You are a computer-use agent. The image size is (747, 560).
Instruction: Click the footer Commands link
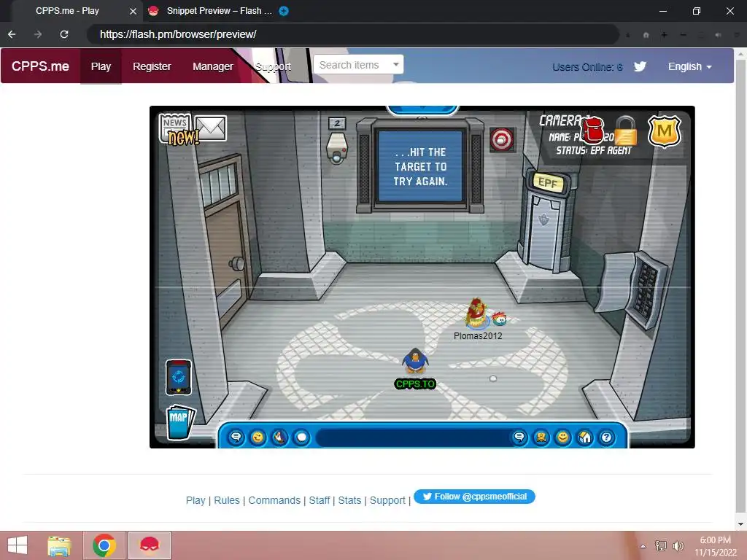(x=274, y=500)
